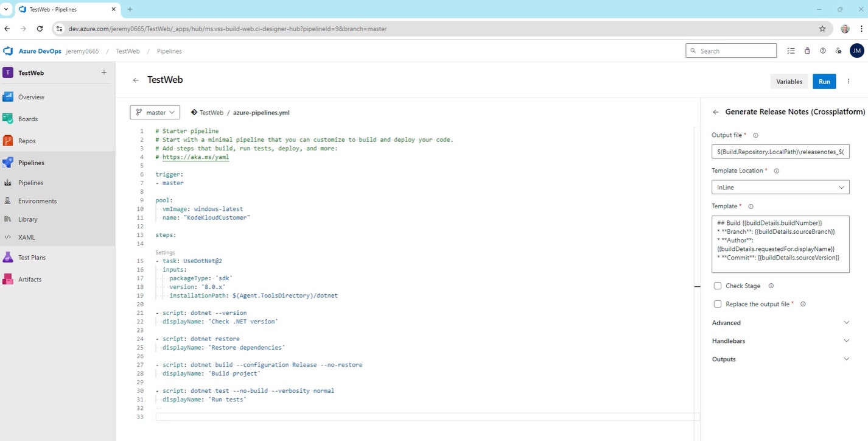Image resolution: width=868 pixels, height=441 pixels.
Task: Open the Template Location InLine dropdown
Action: (780, 188)
